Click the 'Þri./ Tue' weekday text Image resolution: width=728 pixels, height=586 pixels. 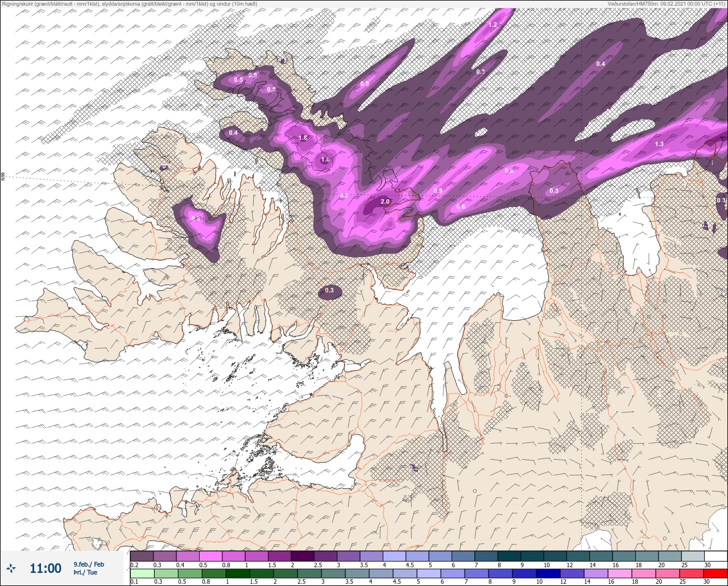(85, 572)
